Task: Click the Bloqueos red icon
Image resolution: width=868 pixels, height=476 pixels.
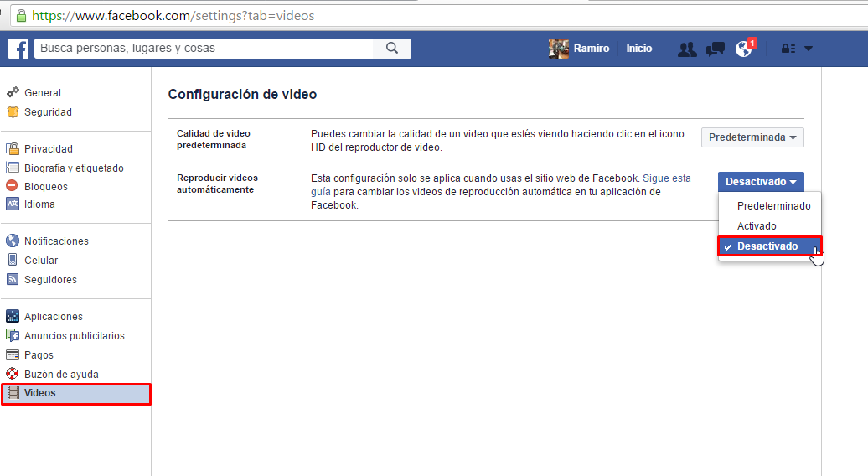Action: point(13,186)
